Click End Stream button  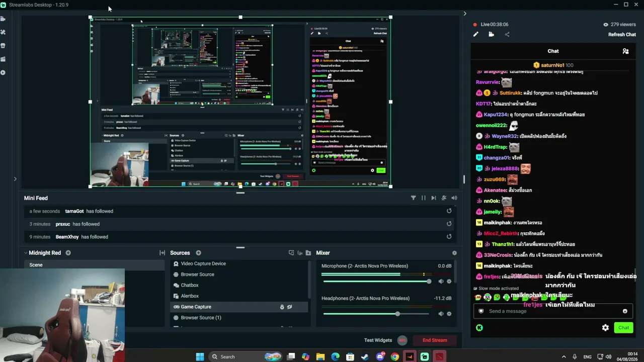coord(435,340)
